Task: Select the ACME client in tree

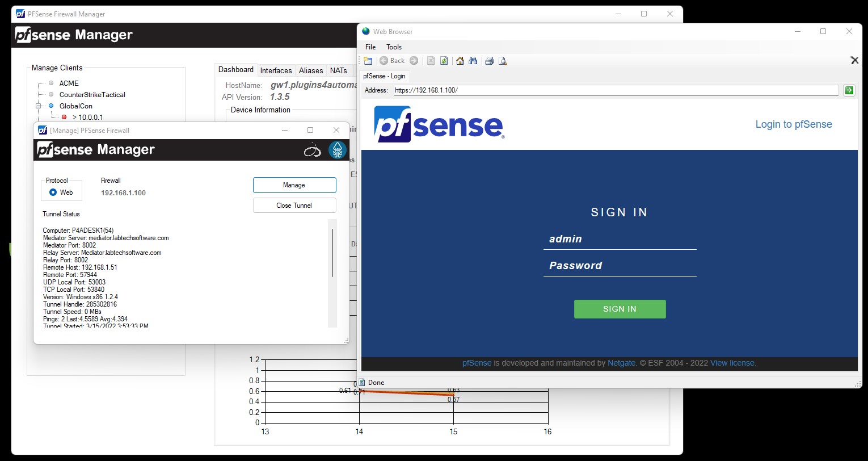Action: click(69, 83)
